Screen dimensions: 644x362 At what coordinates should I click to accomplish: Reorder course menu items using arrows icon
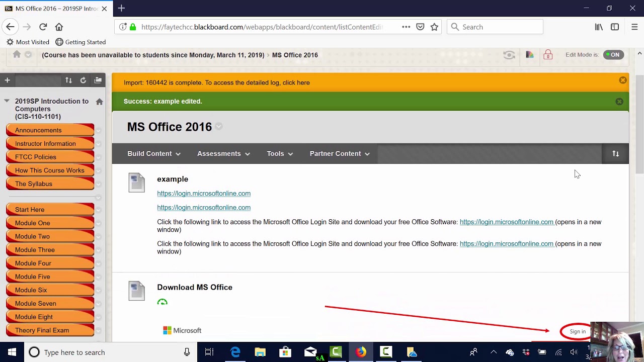point(68,80)
